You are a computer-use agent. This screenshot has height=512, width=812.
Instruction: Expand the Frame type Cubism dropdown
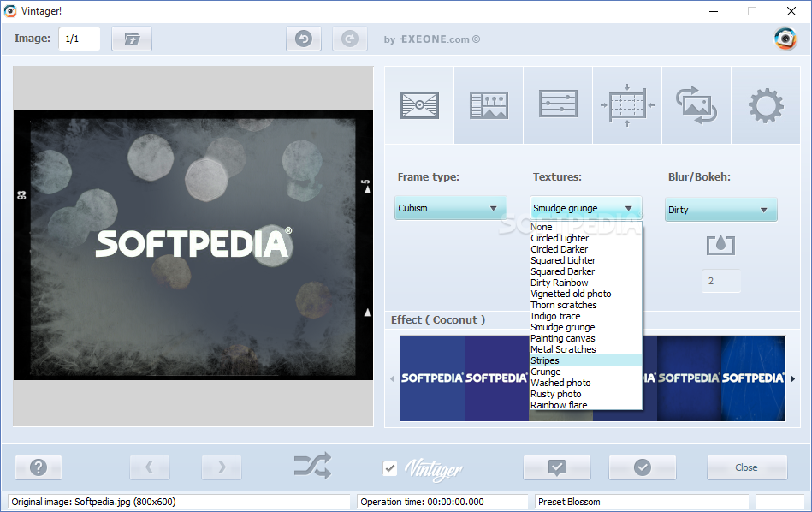451,208
